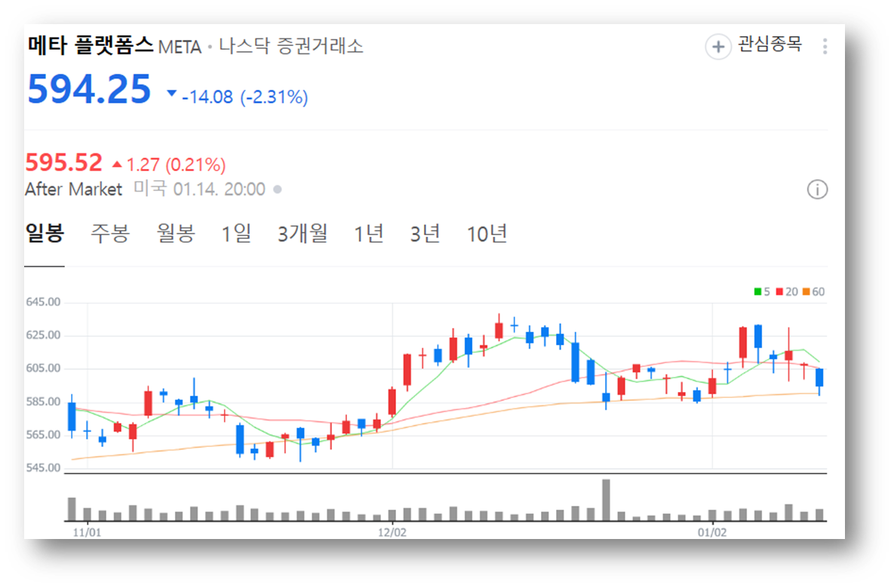Screen dimensions: 894x588
Task: Click the red 20-day moving average legend
Action: pos(787,292)
